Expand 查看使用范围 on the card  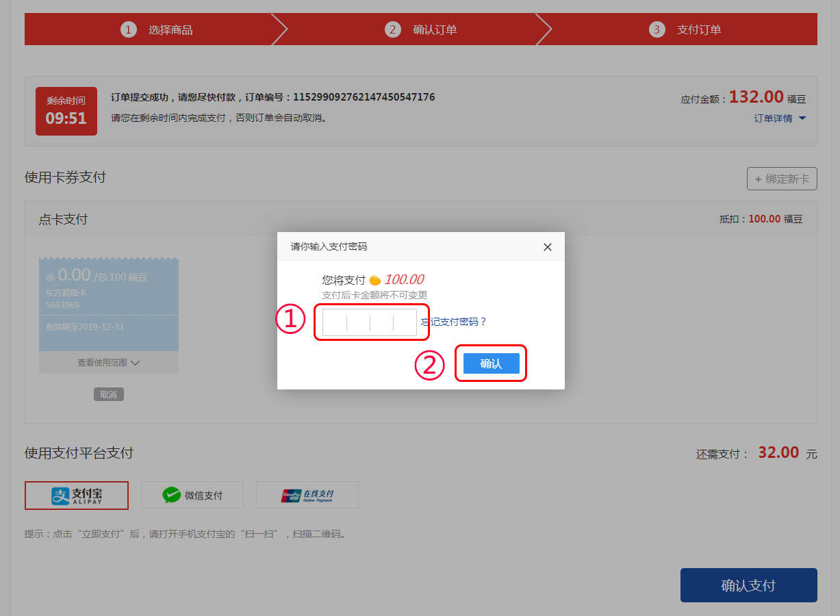point(109,363)
